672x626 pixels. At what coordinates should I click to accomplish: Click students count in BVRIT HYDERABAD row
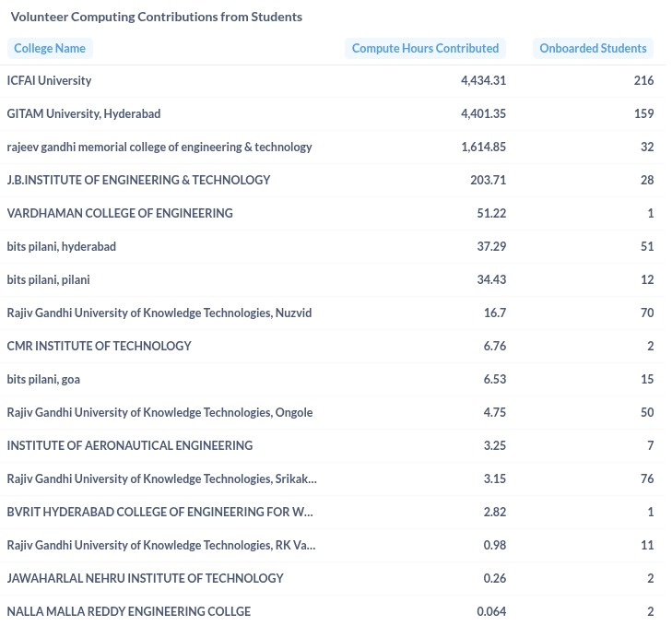[x=651, y=512]
